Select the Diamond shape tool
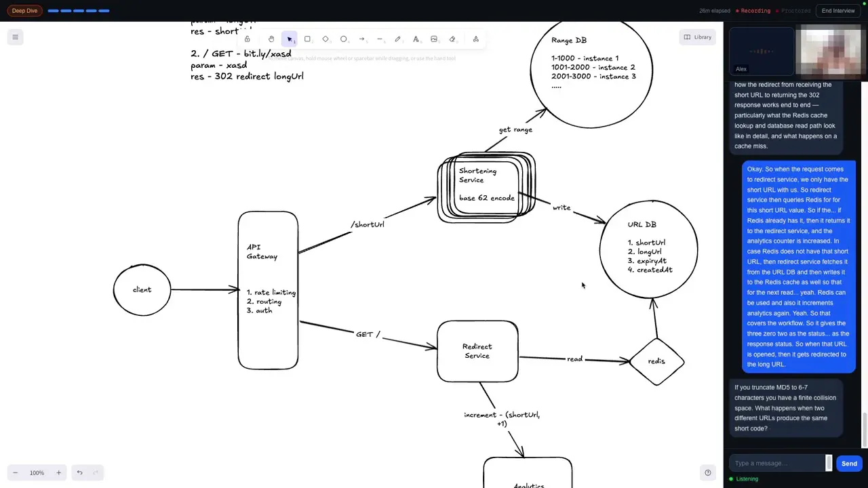 click(325, 39)
